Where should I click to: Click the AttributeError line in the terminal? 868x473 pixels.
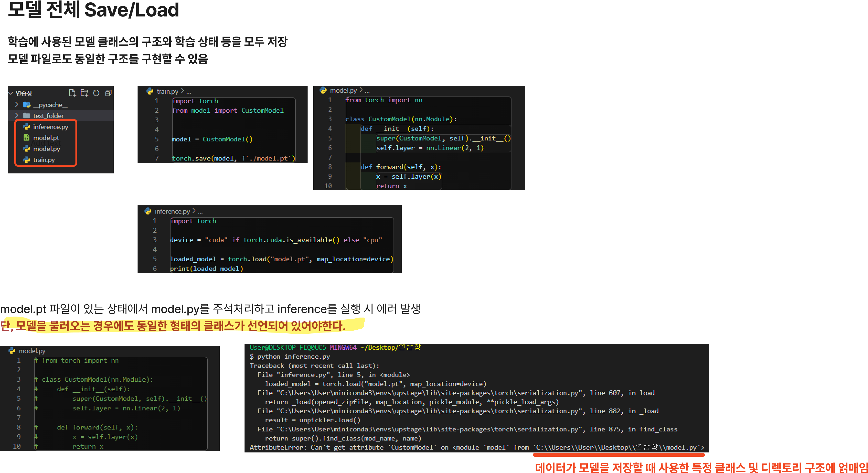tap(477, 447)
